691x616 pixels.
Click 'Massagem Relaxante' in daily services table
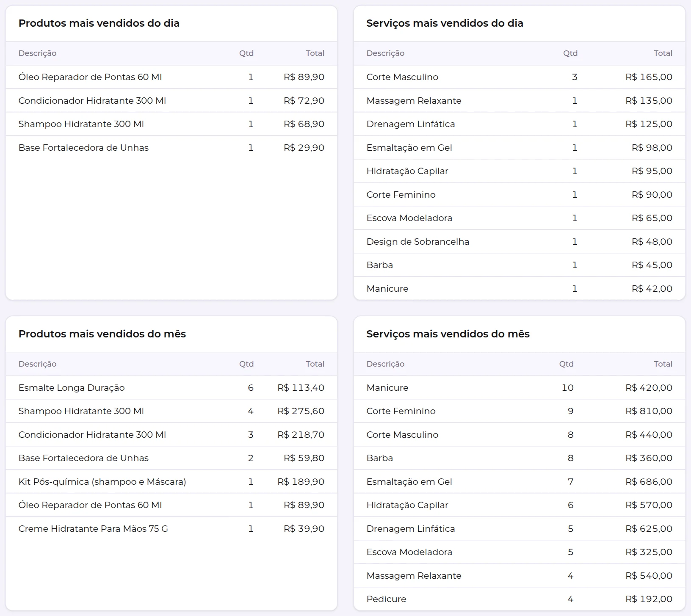pyautogui.click(x=414, y=101)
